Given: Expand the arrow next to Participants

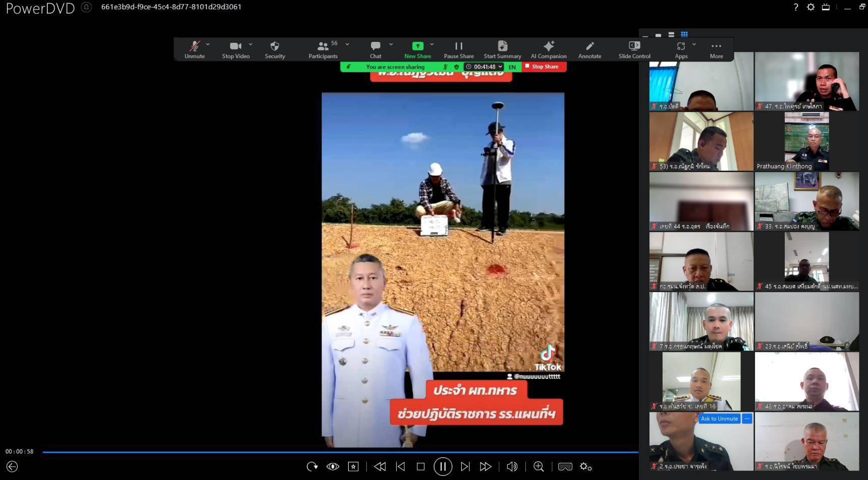Looking at the screenshot, I should click(347, 44).
